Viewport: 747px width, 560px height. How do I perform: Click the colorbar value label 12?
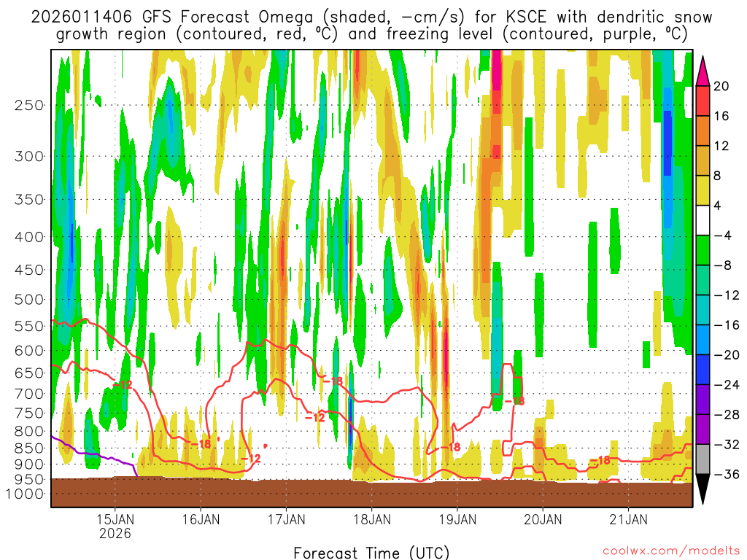[721, 146]
